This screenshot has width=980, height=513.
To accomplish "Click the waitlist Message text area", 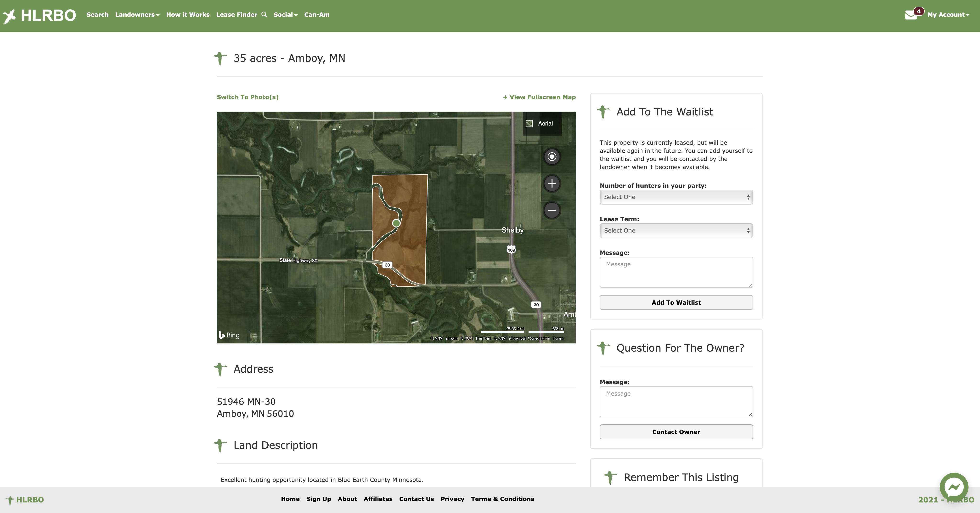I will click(676, 272).
